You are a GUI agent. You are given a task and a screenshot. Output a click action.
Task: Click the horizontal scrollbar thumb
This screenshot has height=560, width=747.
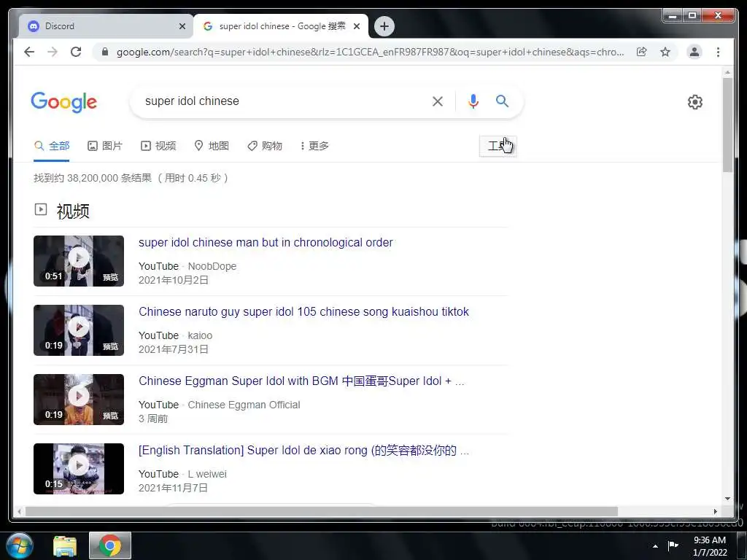(x=322, y=511)
